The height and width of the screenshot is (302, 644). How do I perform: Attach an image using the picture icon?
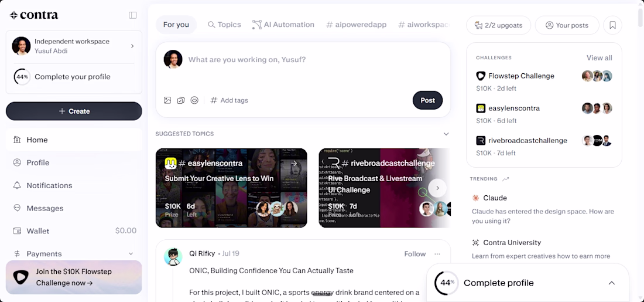(167, 100)
